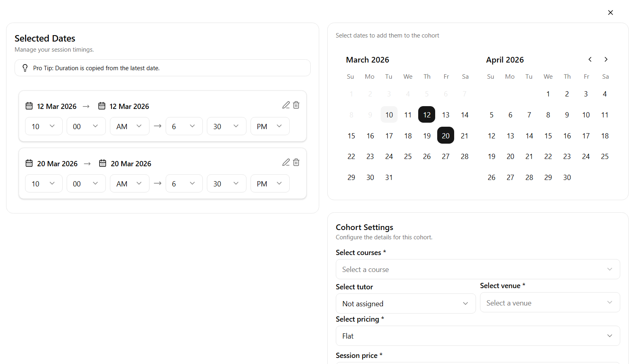
Task: Go to previous month in calendar
Action: 590,59
